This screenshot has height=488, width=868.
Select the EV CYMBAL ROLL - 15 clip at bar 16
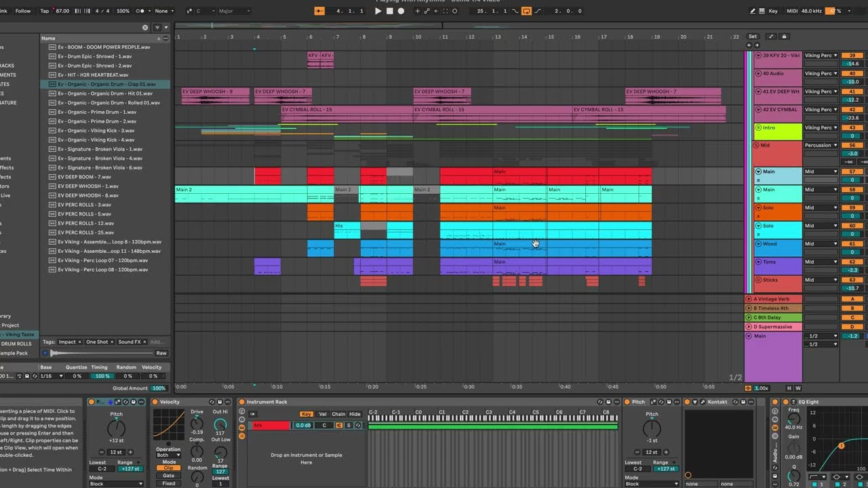(x=649, y=114)
